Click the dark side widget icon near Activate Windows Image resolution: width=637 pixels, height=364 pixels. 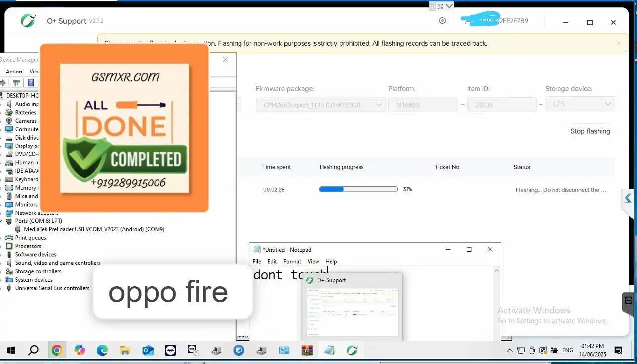(629, 300)
